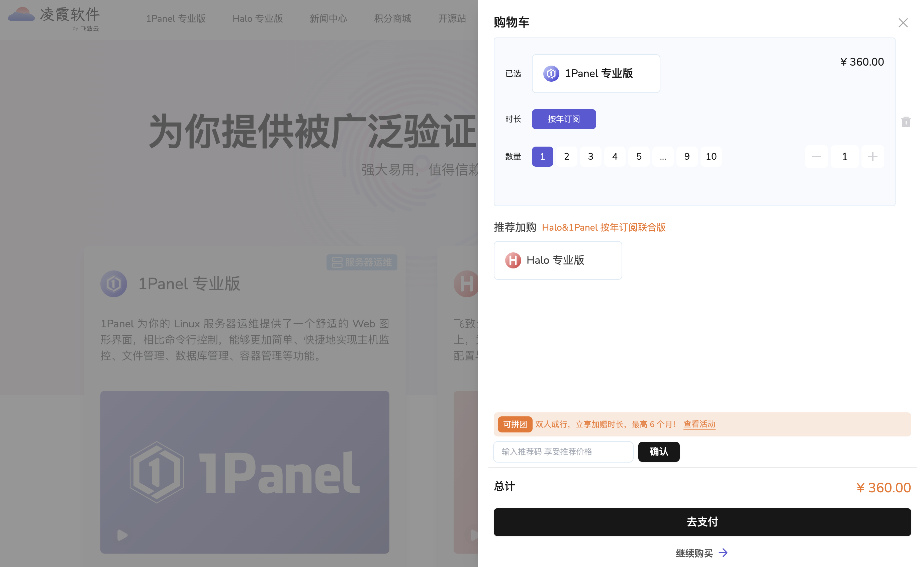Click the selected 1Panel 专业版 product card
The height and width of the screenshot is (567, 924).
(x=596, y=74)
